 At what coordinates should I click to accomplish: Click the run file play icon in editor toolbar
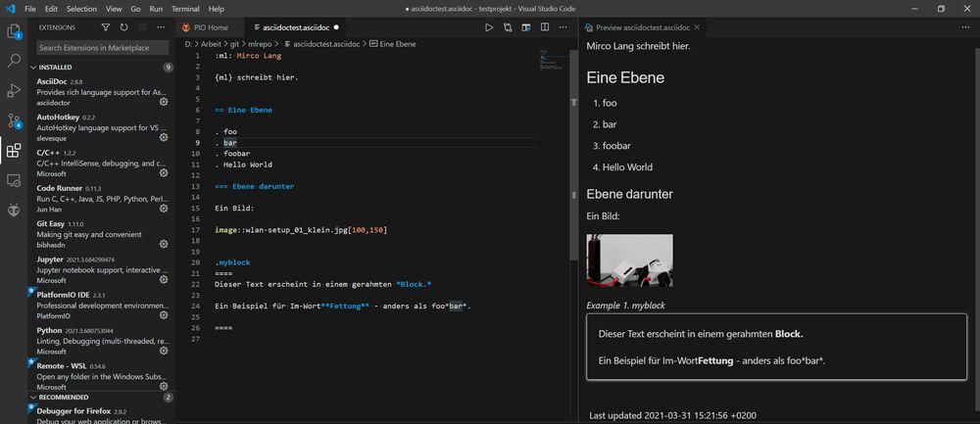490,27
